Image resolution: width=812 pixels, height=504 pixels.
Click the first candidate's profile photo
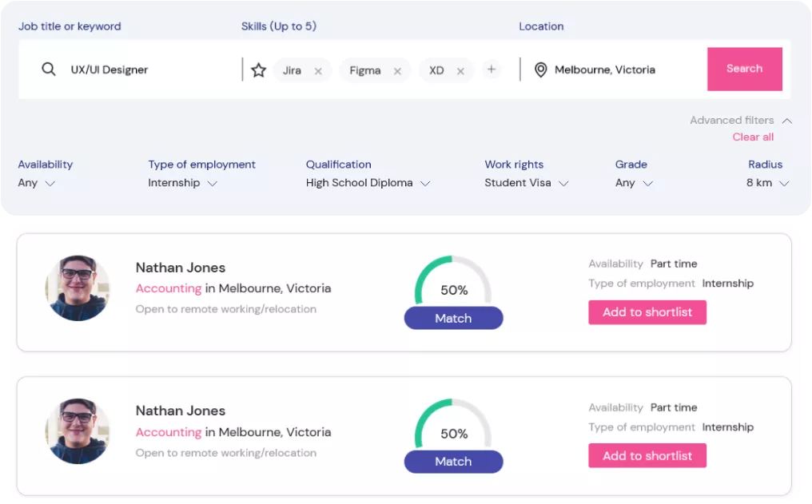point(78,288)
